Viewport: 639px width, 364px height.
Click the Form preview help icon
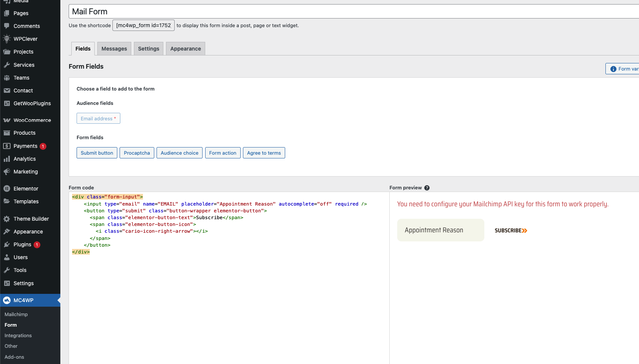click(x=427, y=188)
